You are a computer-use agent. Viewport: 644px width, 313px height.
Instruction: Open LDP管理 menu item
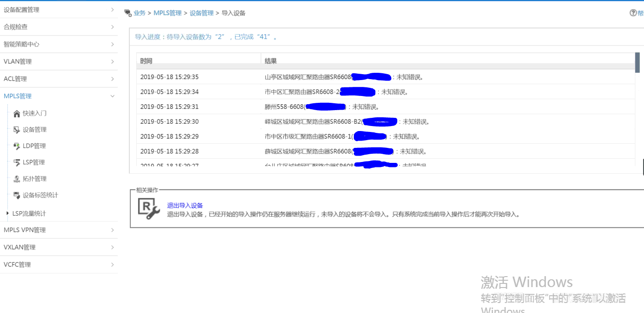pyautogui.click(x=34, y=146)
